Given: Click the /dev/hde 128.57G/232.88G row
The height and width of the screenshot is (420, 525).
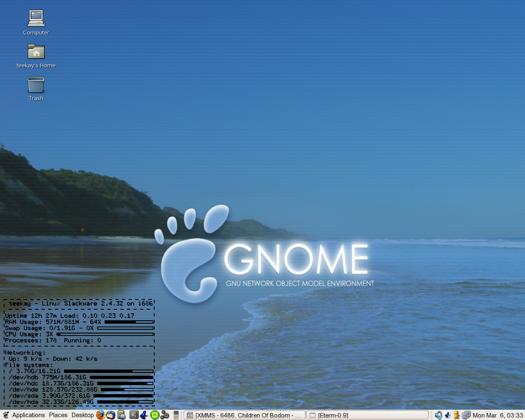Looking at the screenshot, I should click(81, 389).
